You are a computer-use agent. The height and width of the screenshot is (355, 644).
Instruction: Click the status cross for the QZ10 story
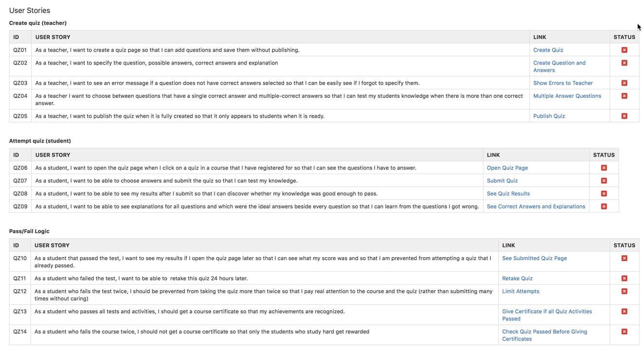click(624, 258)
